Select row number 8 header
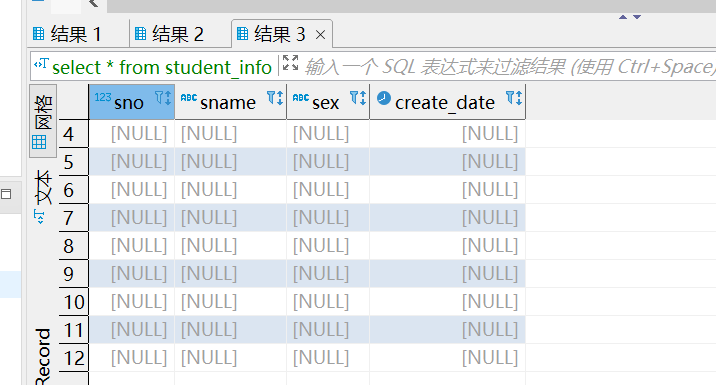 [x=74, y=246]
